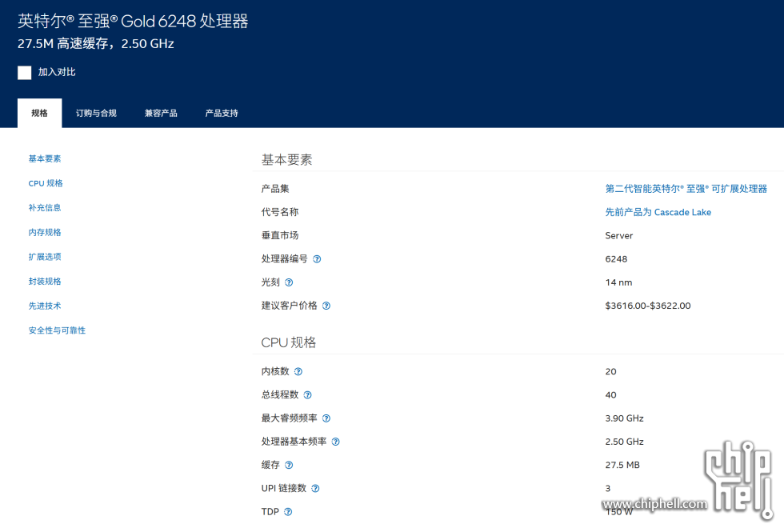Open 第二代智能英特尔 至强 可扩展处理器 link
Viewport: 784px width, 532px height.
pos(686,189)
